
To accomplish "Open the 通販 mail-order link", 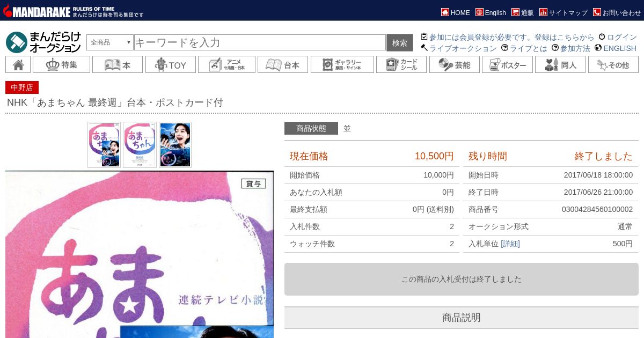I will (523, 12).
